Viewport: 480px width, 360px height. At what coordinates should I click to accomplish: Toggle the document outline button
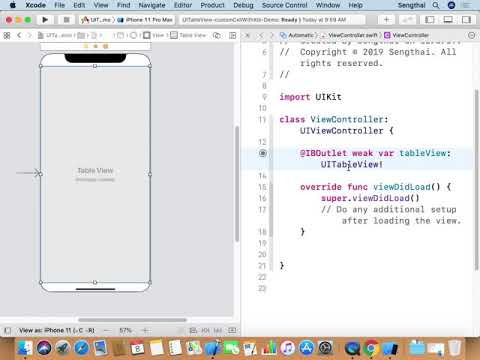tap(7, 330)
